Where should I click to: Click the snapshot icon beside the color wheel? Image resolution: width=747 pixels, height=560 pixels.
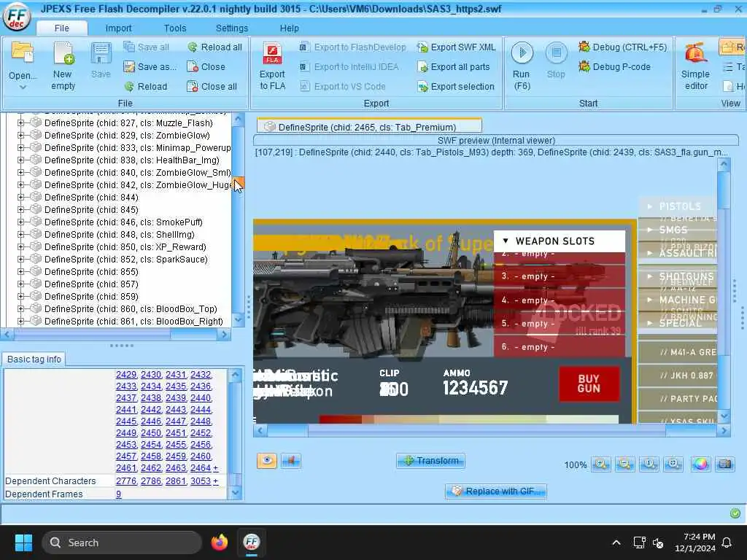point(724,464)
